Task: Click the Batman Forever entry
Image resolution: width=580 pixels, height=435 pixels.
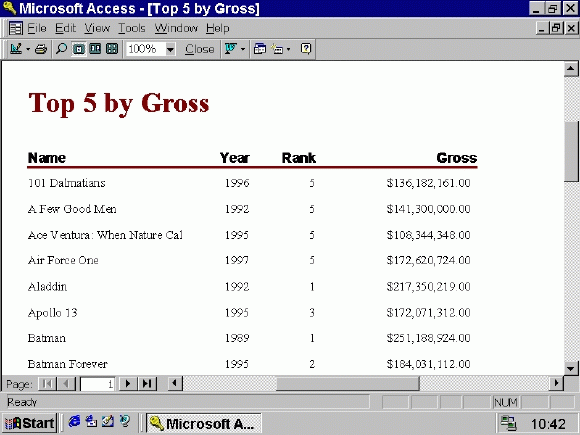Action: click(x=68, y=364)
